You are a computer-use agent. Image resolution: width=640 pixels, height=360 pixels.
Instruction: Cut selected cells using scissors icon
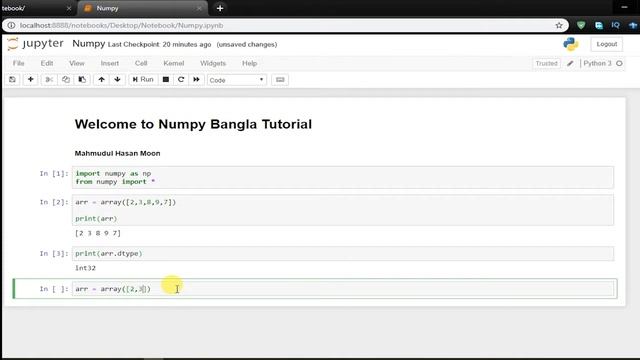49,80
